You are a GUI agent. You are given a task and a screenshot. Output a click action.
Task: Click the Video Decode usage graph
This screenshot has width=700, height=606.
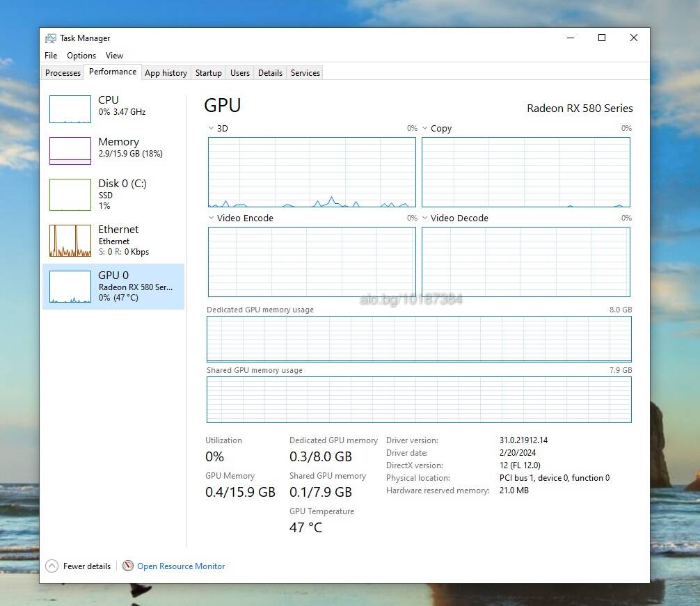[x=526, y=262]
